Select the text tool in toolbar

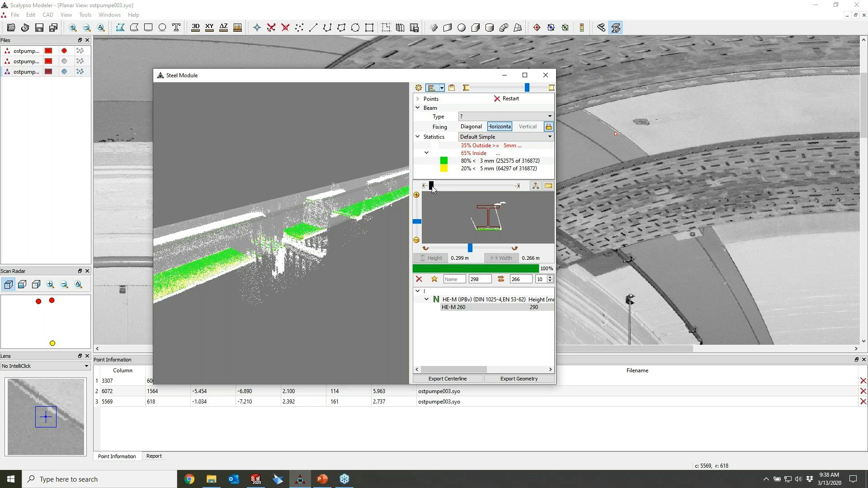176,28
